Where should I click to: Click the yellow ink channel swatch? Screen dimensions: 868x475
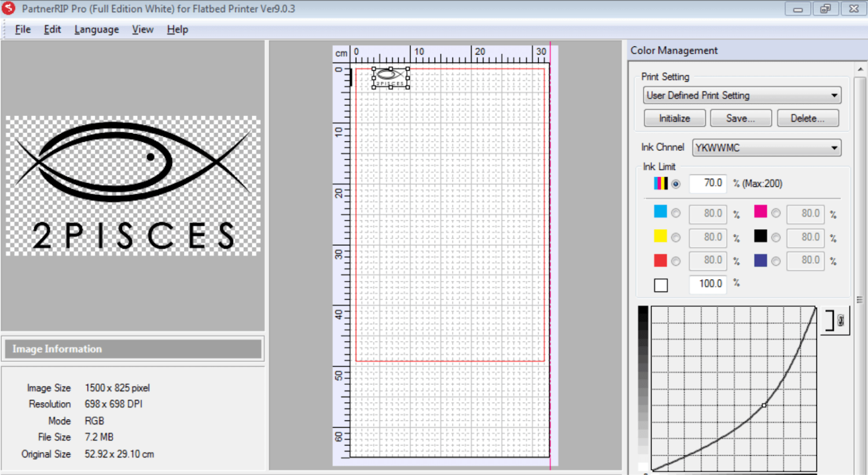pyautogui.click(x=661, y=237)
